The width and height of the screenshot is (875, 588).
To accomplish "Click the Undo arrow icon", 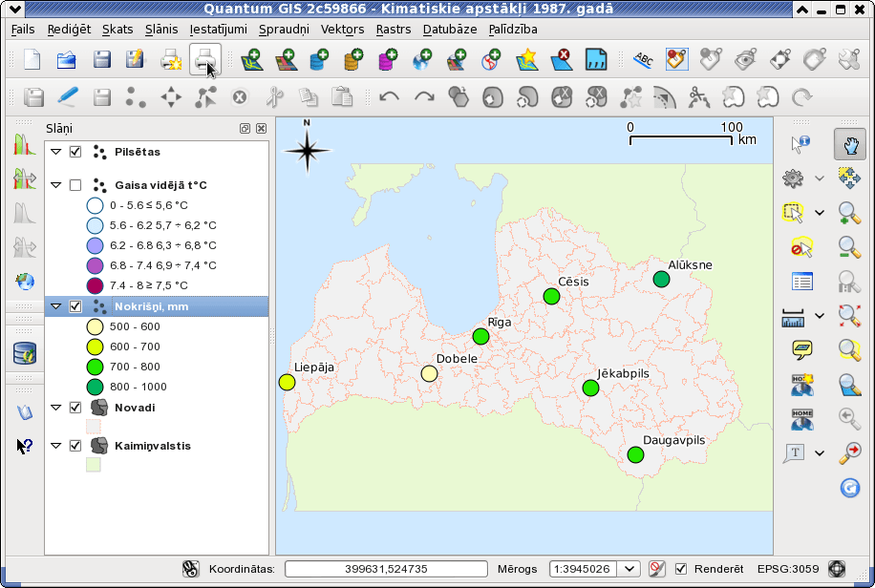I will pyautogui.click(x=389, y=97).
